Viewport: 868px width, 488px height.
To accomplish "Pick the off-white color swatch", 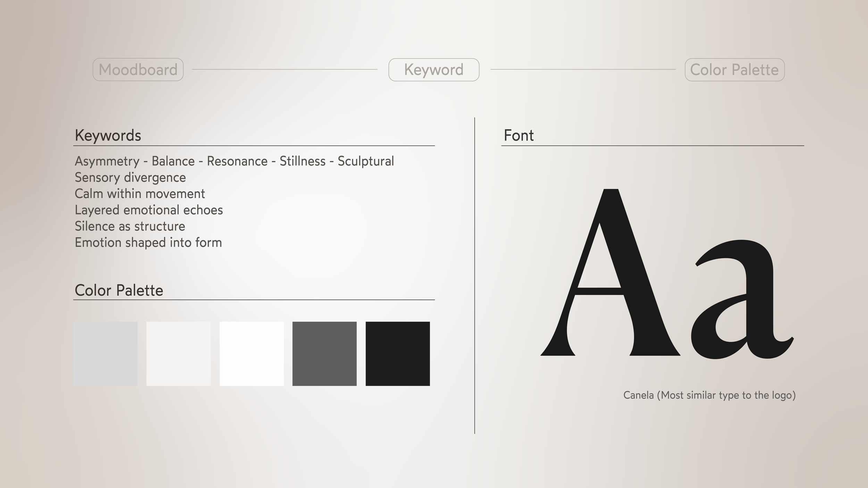I will pyautogui.click(x=178, y=354).
